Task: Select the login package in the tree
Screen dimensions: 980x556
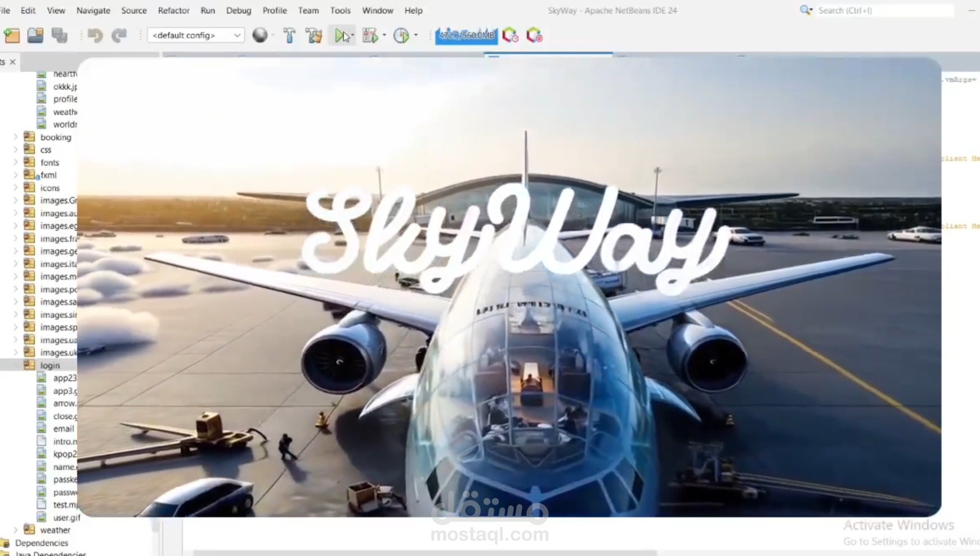Action: click(x=50, y=365)
